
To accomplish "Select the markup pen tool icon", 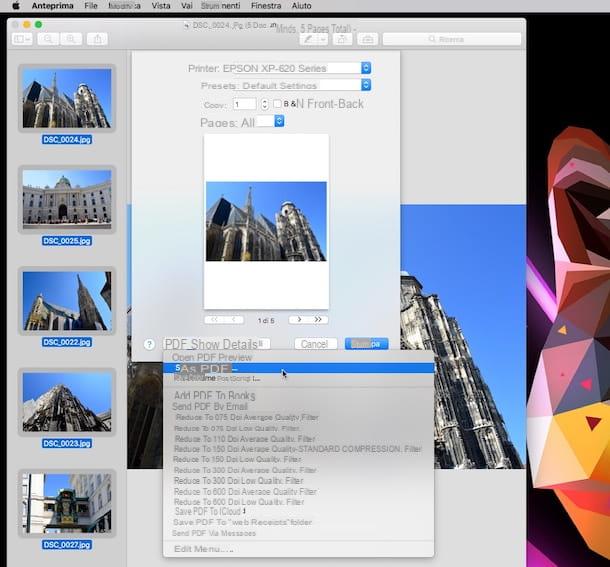I will (309, 39).
